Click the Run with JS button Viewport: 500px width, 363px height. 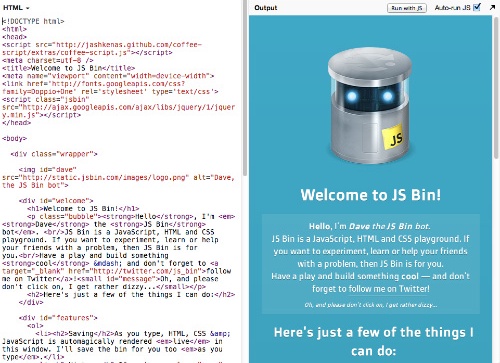[407, 8]
